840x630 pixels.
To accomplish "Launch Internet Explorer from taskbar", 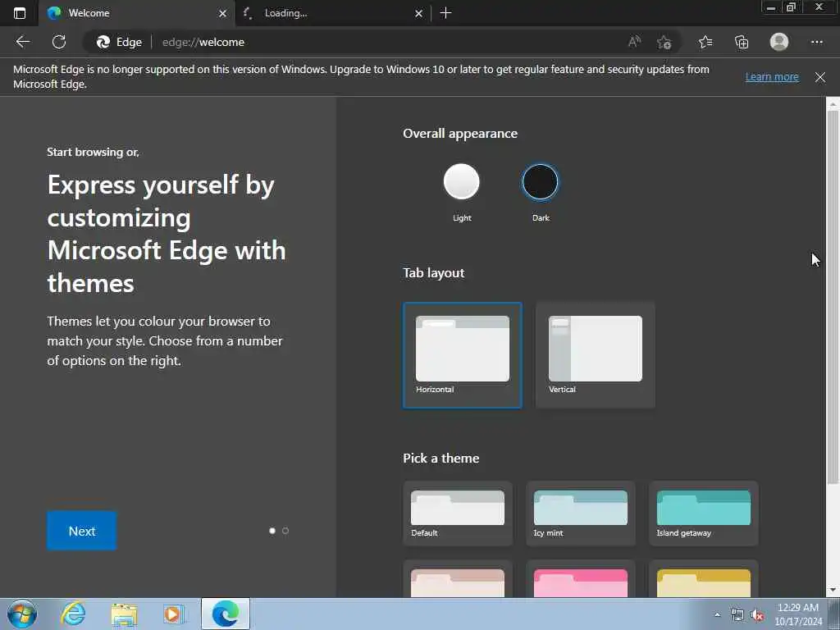I will (x=73, y=614).
